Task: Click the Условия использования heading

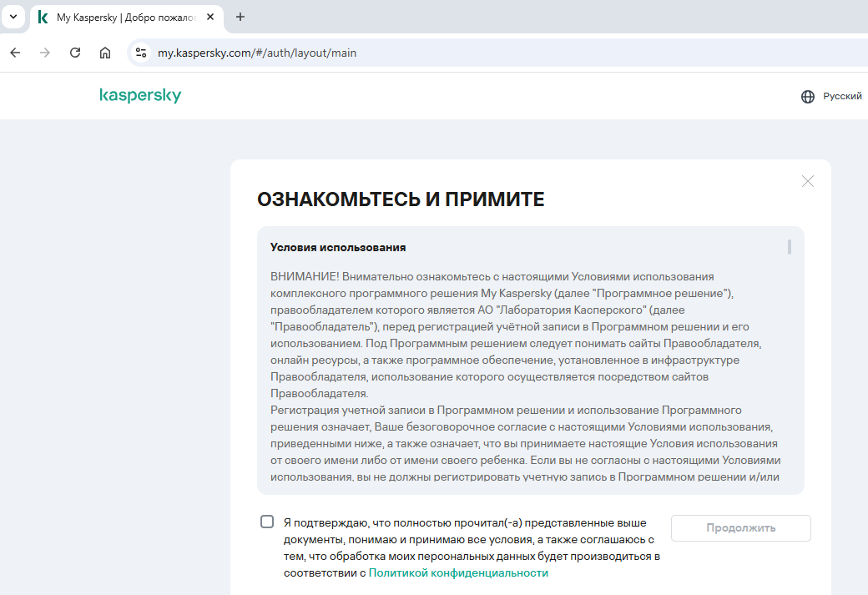Action: pos(338,247)
